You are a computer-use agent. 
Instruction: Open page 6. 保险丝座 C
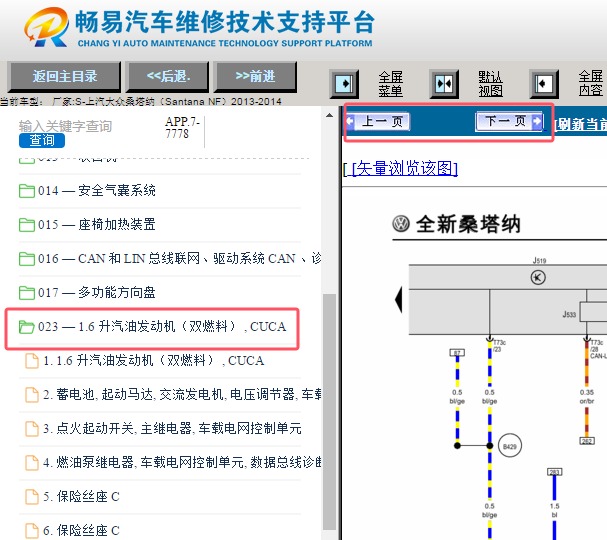click(x=81, y=530)
